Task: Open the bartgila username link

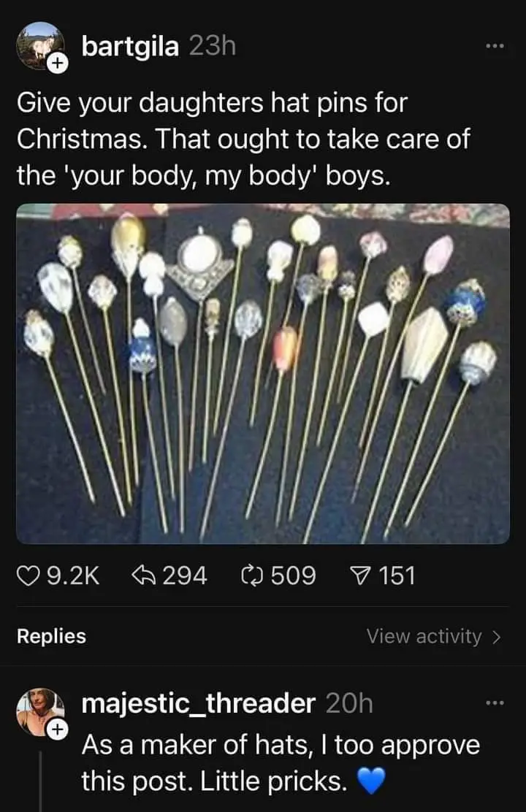Action: 130,47
